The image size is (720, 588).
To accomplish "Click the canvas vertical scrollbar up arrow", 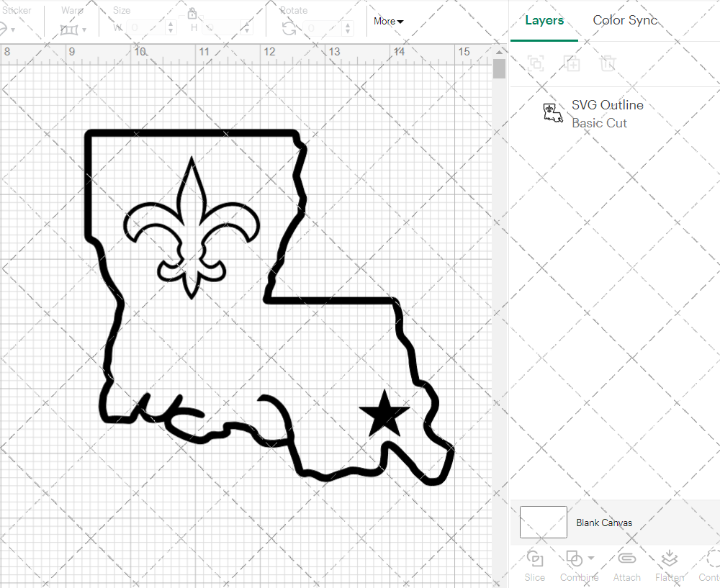I will pyautogui.click(x=499, y=53).
